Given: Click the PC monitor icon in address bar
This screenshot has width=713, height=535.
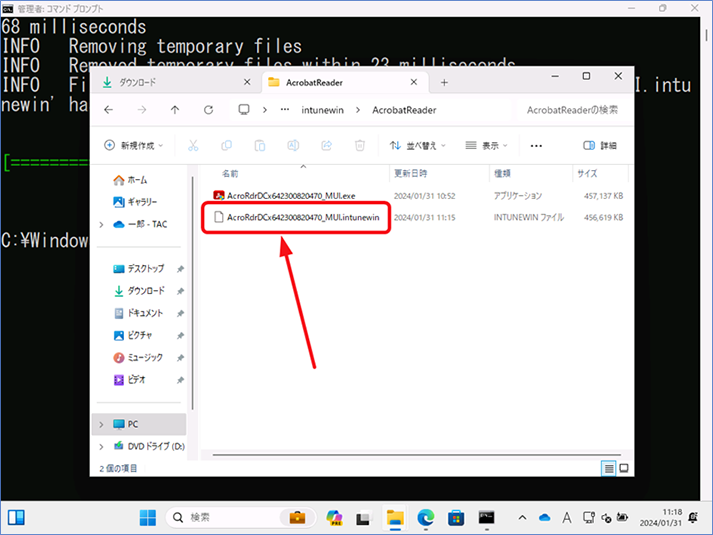Looking at the screenshot, I should [244, 110].
